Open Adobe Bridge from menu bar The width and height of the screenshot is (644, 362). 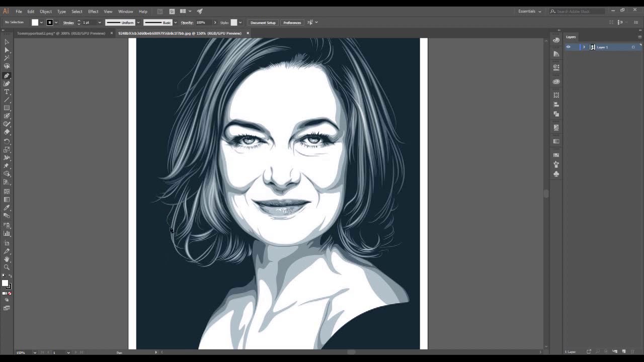tap(160, 11)
